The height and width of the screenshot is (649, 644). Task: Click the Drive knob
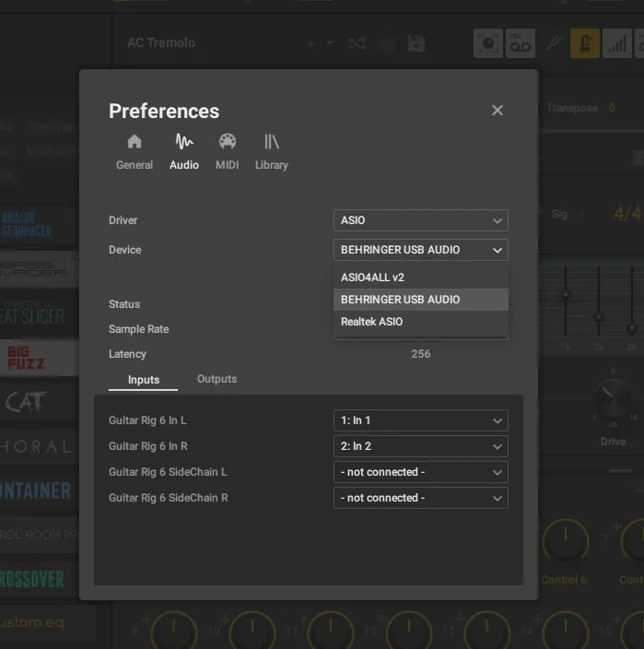(613, 399)
